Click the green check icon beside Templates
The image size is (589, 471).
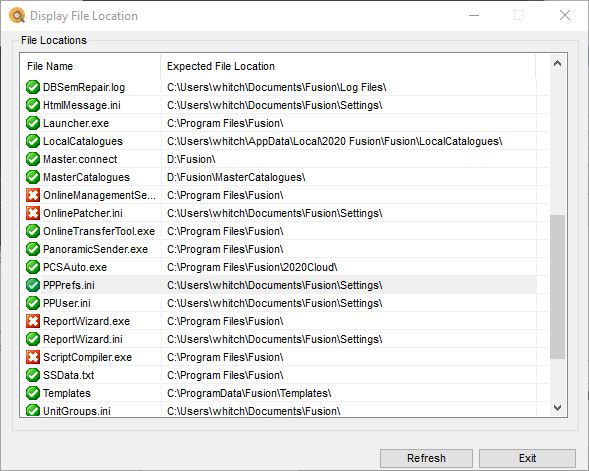[x=33, y=394]
